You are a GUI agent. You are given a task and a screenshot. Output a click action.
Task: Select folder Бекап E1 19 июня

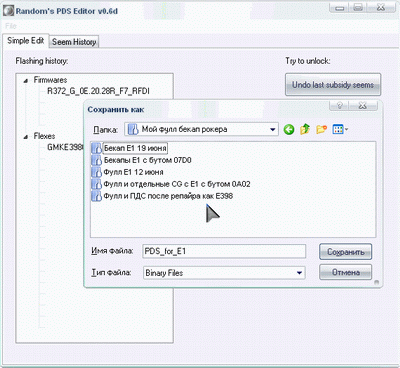click(135, 148)
